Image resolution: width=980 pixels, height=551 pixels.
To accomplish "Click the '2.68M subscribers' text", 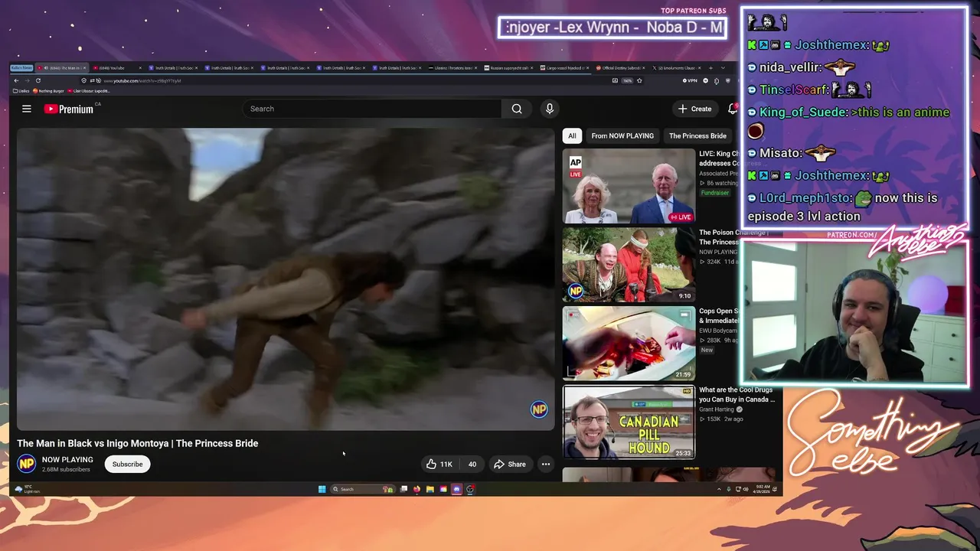I will [66, 469].
